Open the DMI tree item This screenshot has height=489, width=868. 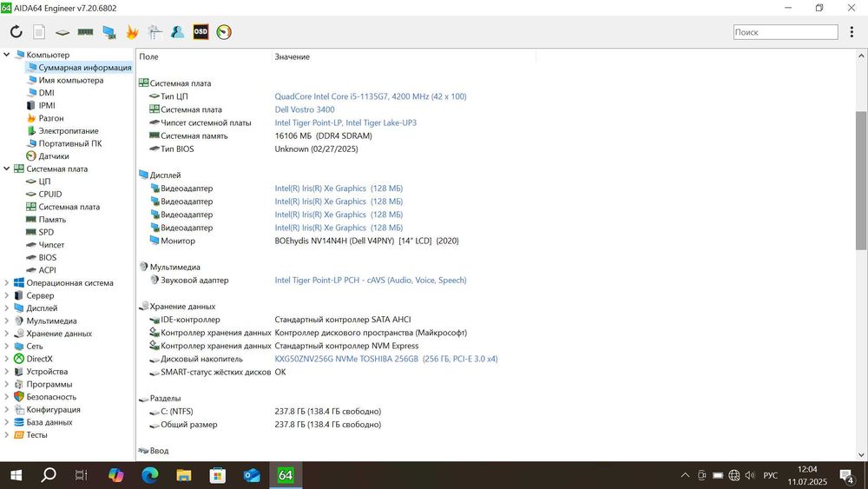(x=41, y=93)
